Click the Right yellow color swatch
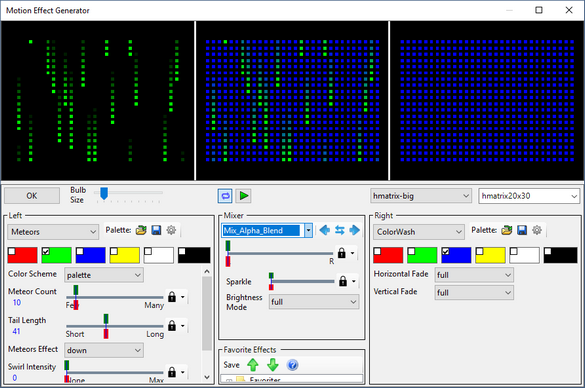The width and height of the screenshot is (585, 388). pyautogui.click(x=490, y=255)
